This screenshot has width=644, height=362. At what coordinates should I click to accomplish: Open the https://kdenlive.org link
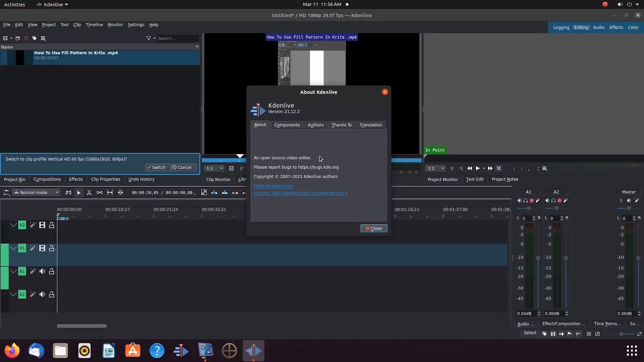pos(273,186)
